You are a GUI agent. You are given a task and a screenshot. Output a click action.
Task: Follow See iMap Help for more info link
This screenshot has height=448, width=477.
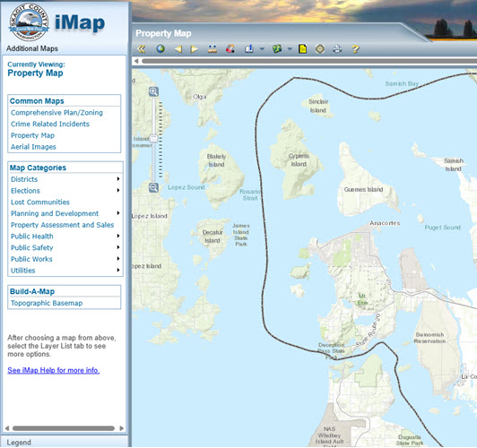coord(54,370)
